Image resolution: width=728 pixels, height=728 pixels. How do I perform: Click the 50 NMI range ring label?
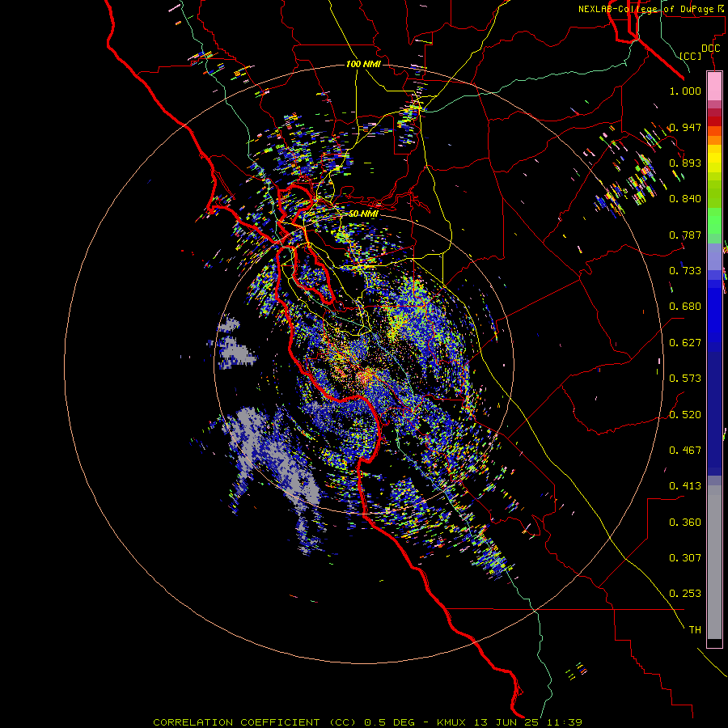coord(363,214)
